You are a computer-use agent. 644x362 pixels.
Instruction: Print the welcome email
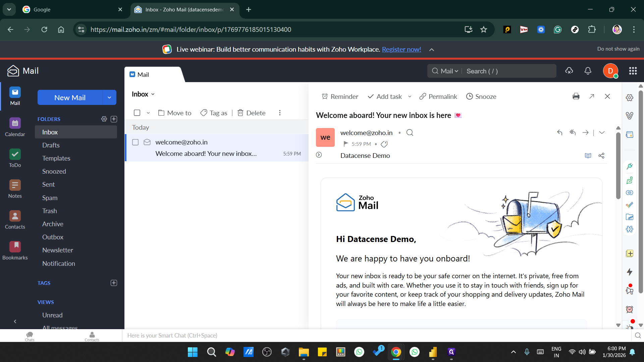coord(576,96)
